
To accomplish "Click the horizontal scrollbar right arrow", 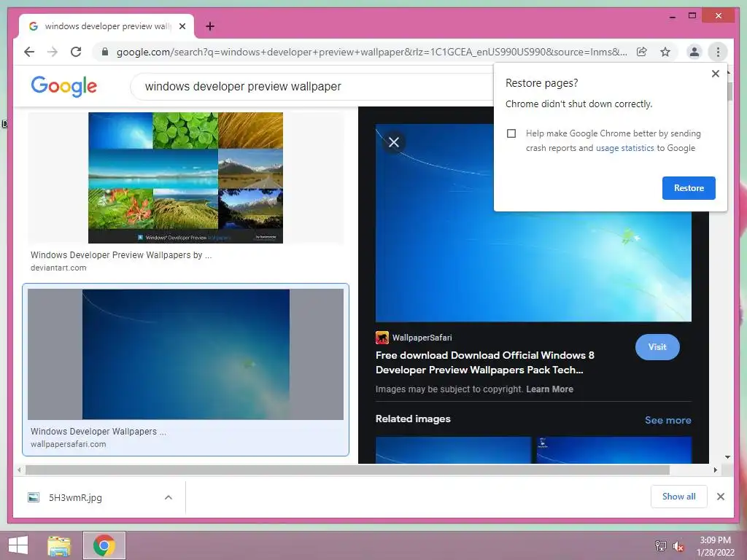I will 715,470.
